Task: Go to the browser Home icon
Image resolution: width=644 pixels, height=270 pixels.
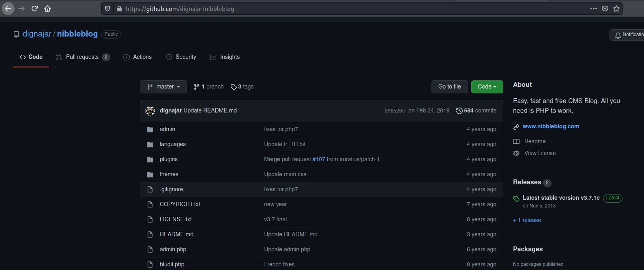Action: click(47, 9)
